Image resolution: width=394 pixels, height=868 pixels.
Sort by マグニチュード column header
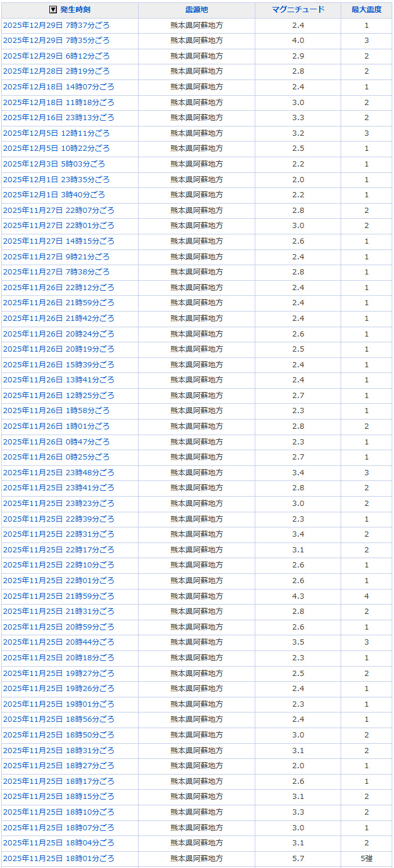coord(298,10)
